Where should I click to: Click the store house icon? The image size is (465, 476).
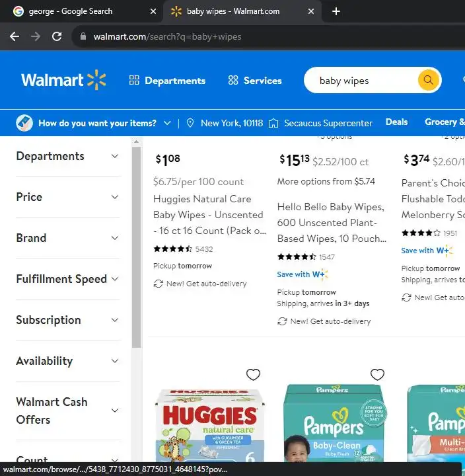point(273,123)
